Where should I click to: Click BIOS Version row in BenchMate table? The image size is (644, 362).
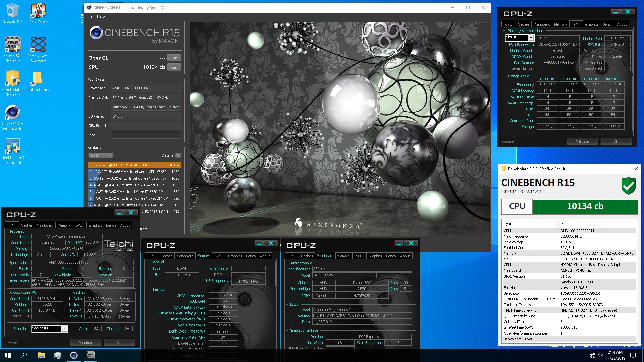click(569, 276)
